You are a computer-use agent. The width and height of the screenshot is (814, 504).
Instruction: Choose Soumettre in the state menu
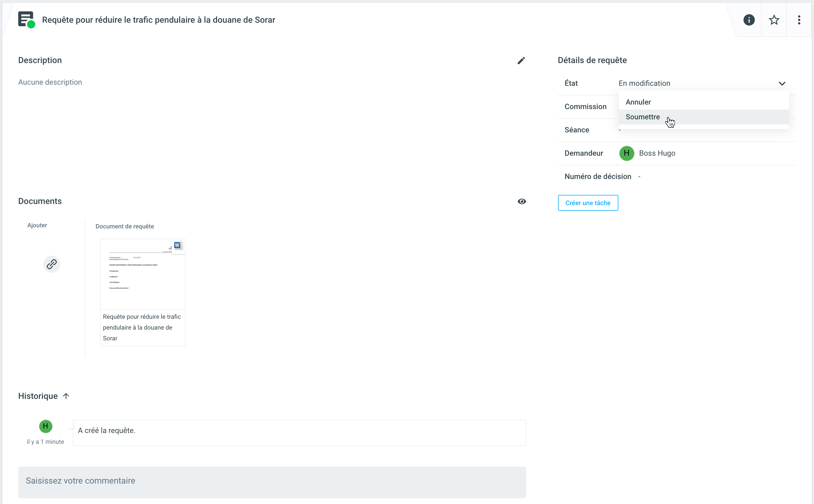642,117
